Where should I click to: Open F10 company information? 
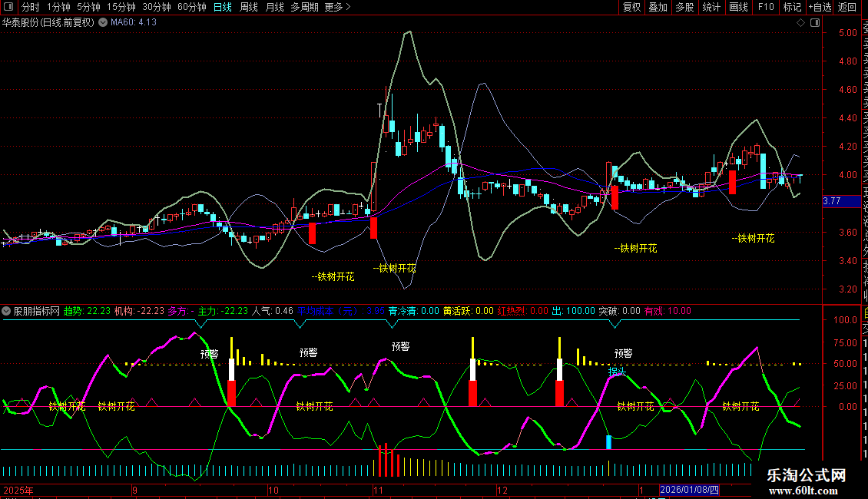pos(766,7)
